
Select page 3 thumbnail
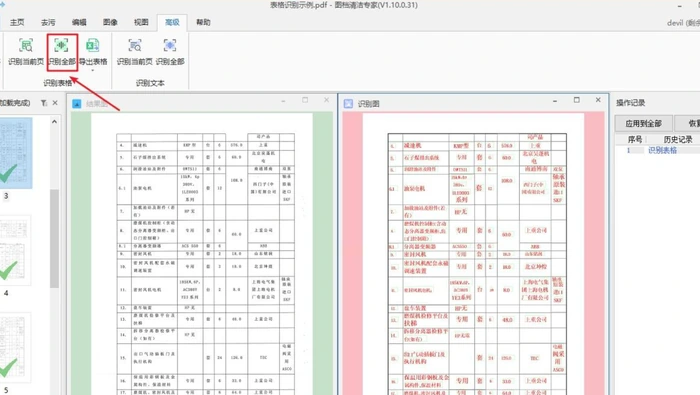(16, 153)
